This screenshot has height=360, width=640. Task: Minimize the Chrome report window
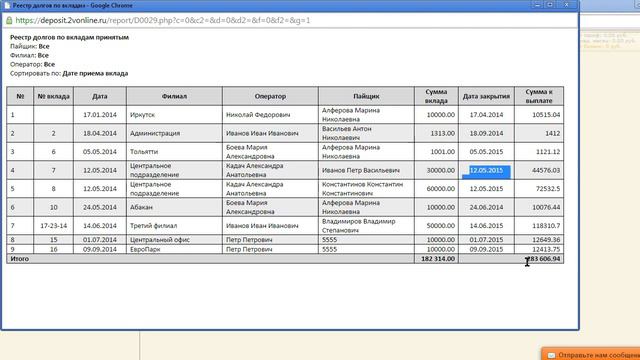click(537, 4)
